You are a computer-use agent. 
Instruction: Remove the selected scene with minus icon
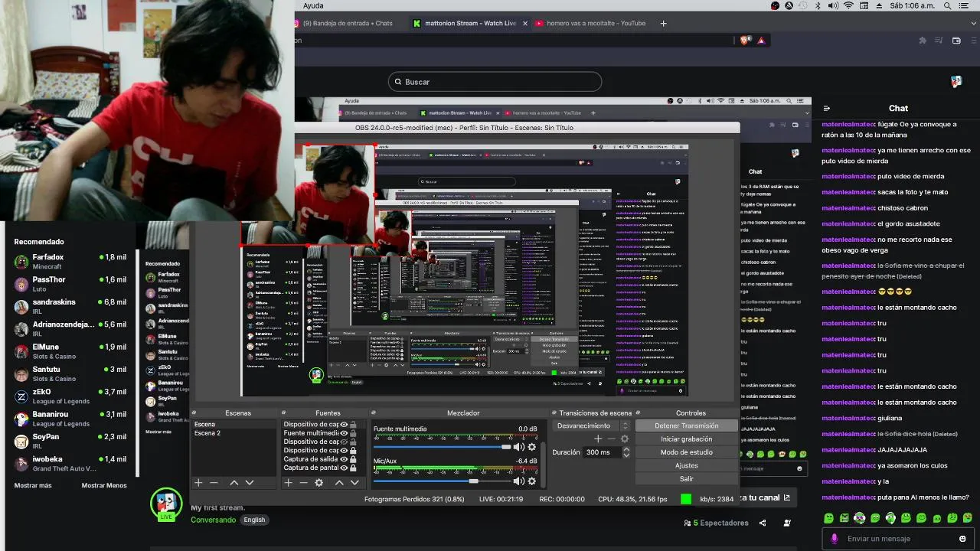(x=214, y=483)
